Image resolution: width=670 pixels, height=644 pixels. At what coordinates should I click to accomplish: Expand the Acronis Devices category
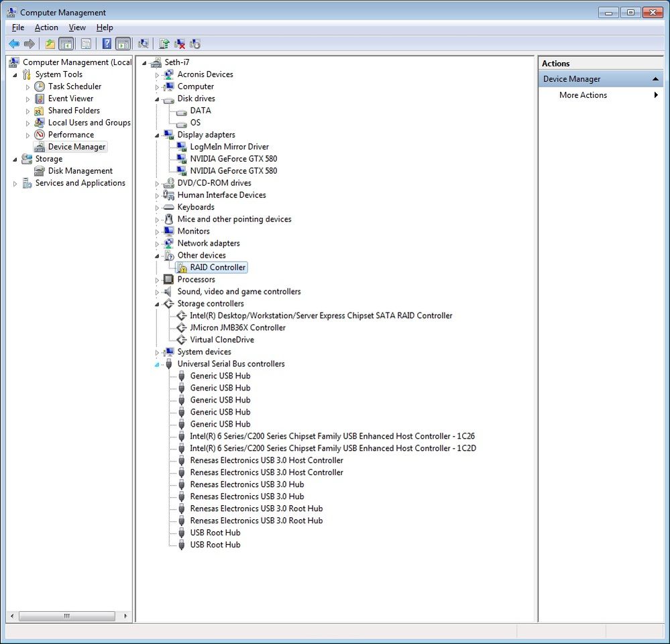[157, 75]
